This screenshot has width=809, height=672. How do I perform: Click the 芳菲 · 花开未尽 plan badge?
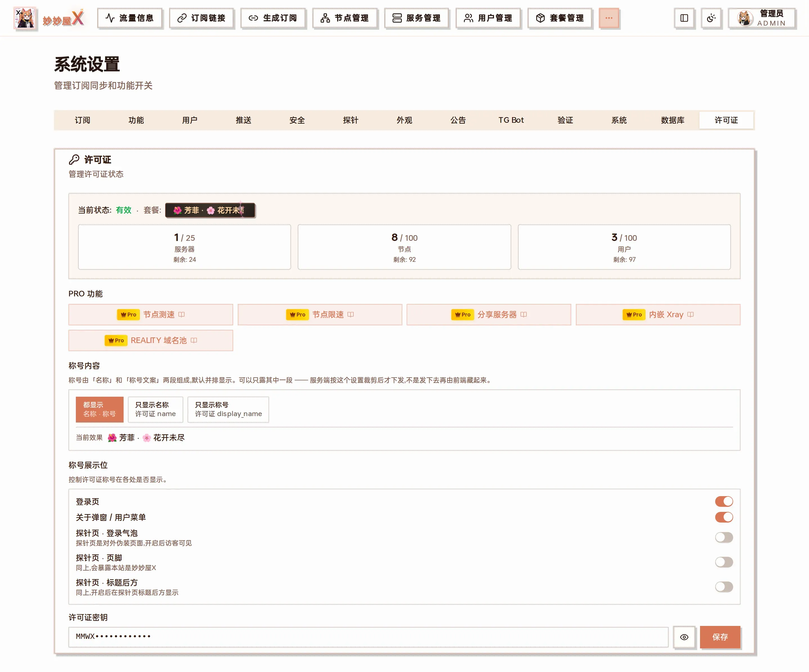[210, 210]
